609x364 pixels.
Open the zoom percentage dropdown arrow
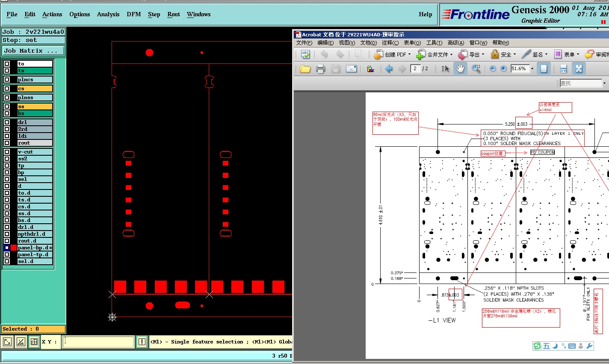pos(532,69)
